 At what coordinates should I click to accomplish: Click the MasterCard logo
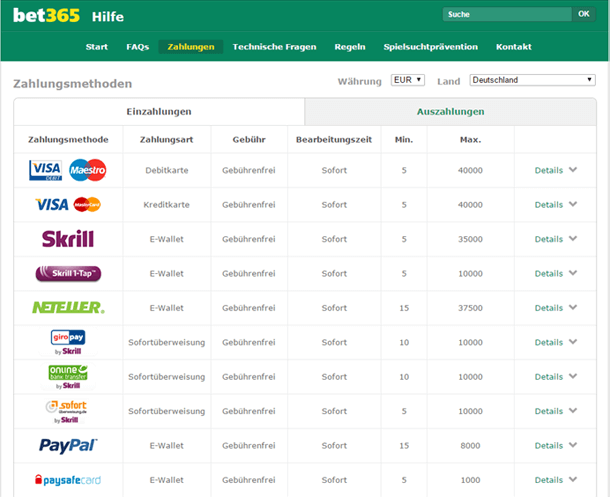(x=87, y=205)
